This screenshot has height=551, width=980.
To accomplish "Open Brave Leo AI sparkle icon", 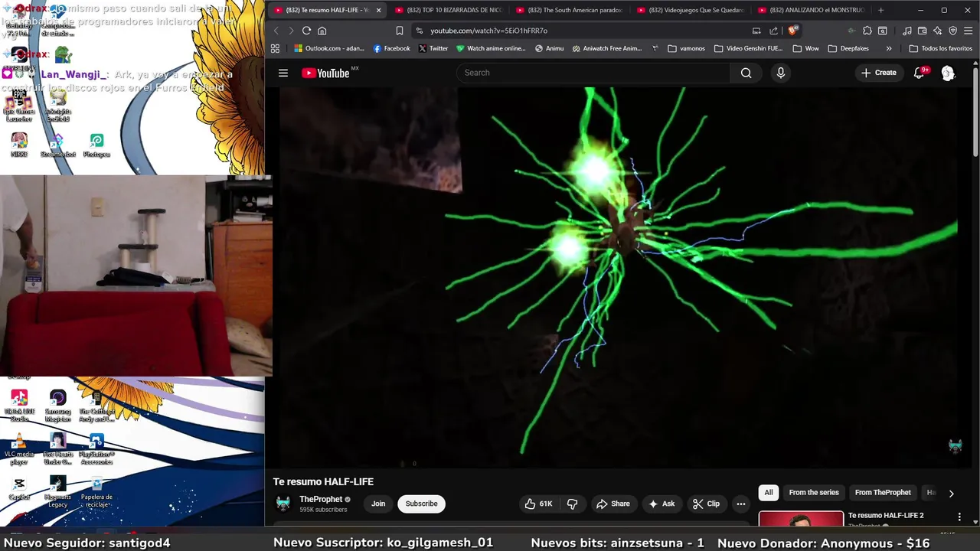I will (x=937, y=31).
